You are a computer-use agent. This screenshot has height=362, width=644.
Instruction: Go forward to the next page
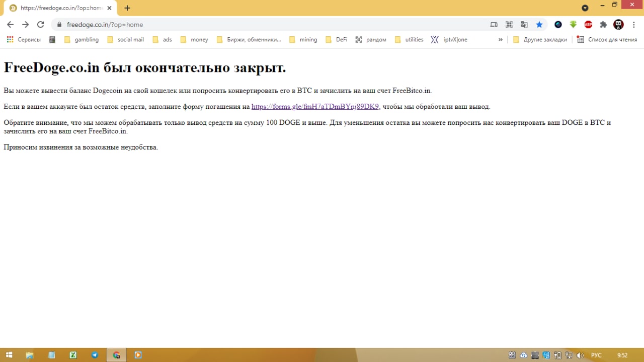(x=25, y=24)
